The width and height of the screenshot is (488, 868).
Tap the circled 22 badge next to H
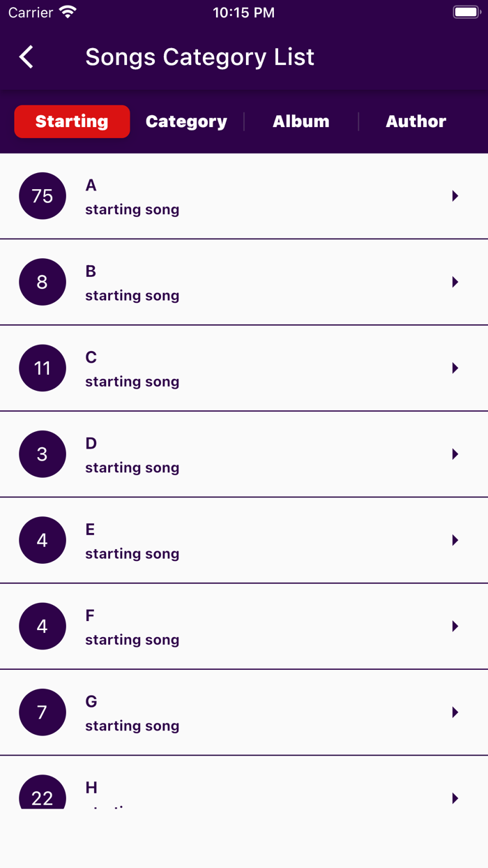tap(42, 796)
